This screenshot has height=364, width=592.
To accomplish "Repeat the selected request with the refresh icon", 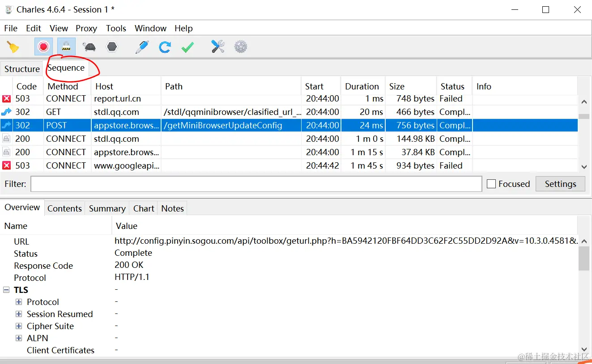I will [165, 47].
